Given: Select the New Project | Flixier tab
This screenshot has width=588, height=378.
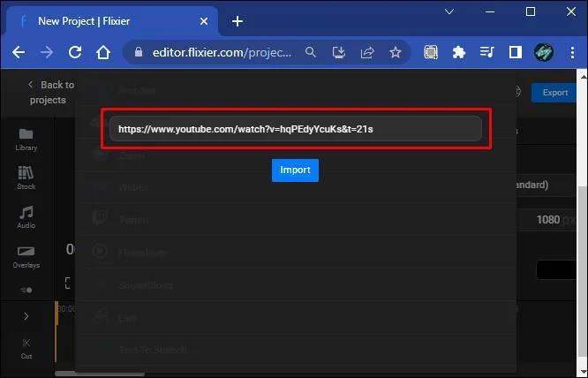Looking at the screenshot, I should click(112, 21).
